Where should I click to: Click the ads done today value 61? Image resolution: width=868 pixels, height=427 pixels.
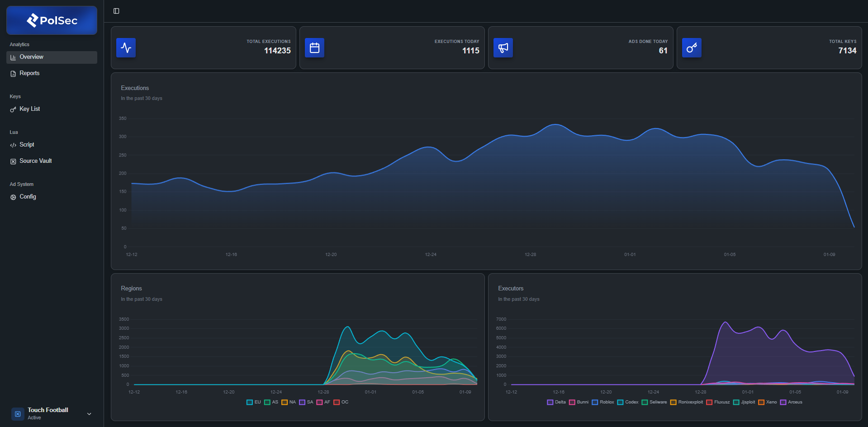click(x=663, y=51)
